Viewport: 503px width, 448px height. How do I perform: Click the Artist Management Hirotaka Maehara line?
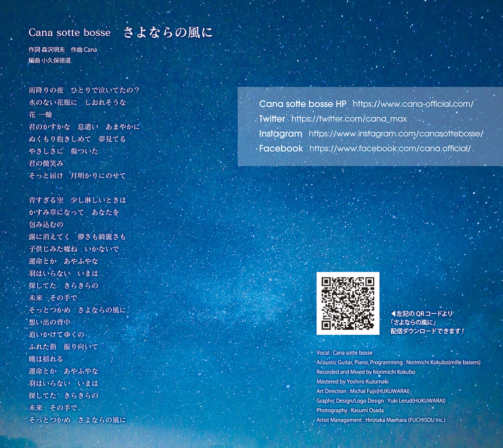(x=381, y=420)
